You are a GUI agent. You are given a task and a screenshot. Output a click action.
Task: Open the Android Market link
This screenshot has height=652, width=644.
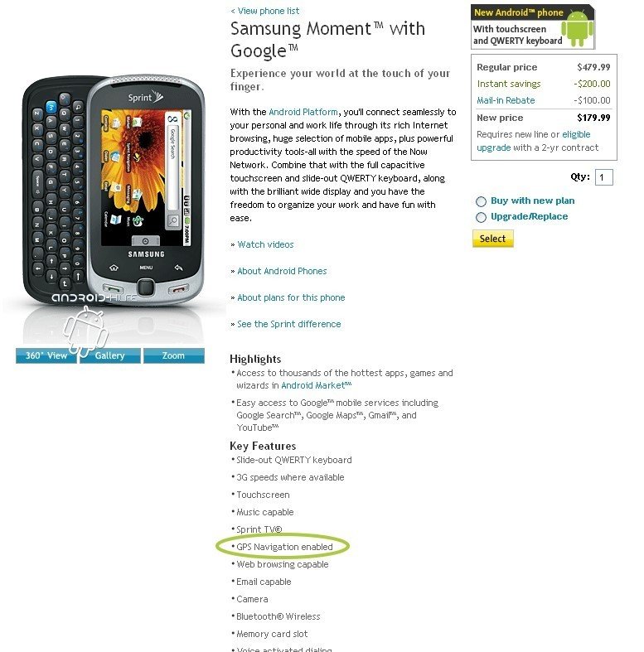pos(316,385)
